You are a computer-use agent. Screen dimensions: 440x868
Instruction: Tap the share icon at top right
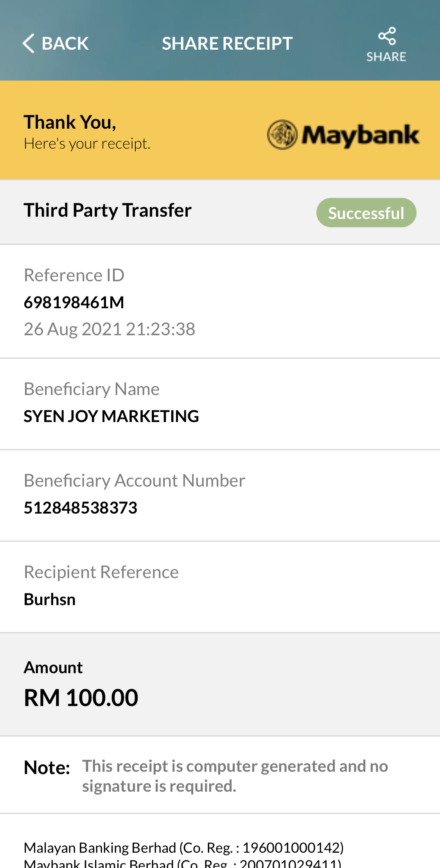pyautogui.click(x=387, y=36)
